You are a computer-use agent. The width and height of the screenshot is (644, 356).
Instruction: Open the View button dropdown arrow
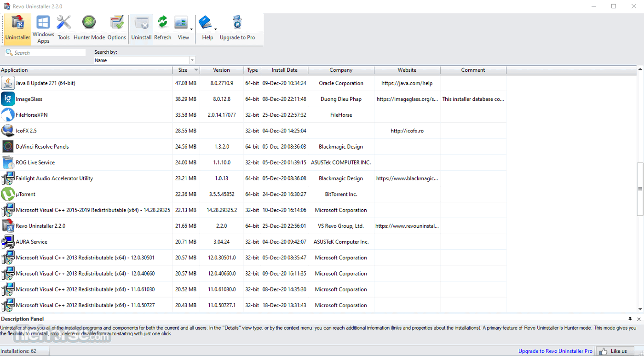pos(191,29)
